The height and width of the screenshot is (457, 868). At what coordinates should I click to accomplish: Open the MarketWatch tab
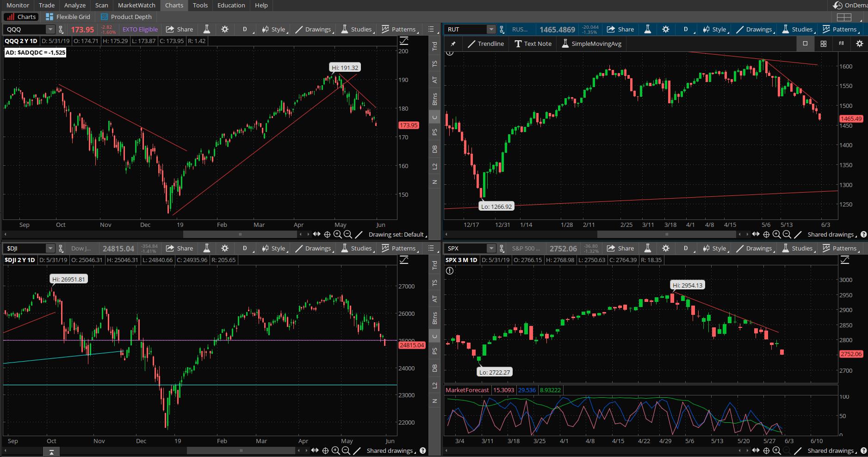coord(136,5)
